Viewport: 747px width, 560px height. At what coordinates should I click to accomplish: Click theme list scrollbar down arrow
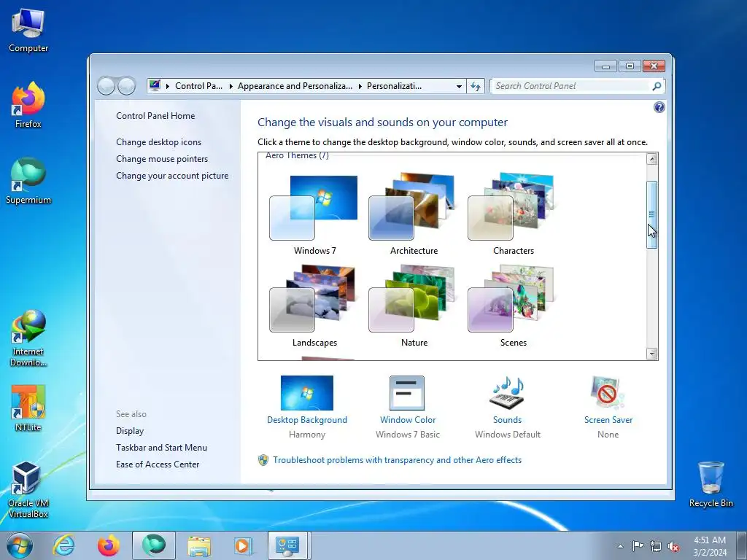(652, 354)
